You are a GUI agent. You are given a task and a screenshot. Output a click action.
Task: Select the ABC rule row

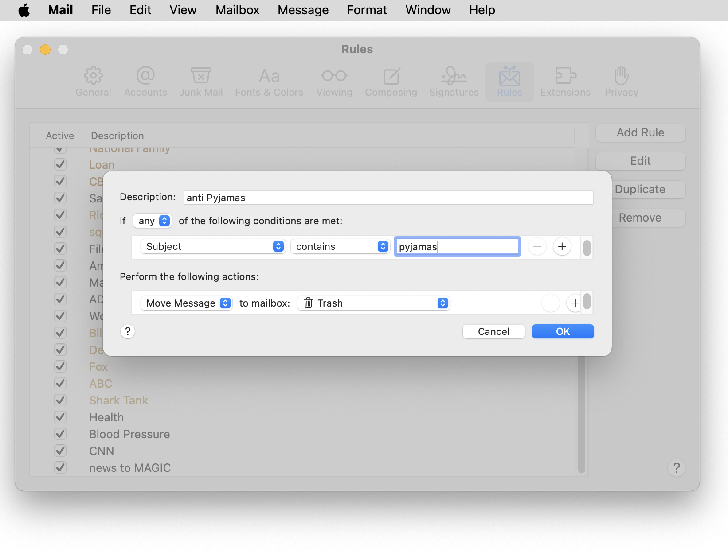tap(303, 383)
